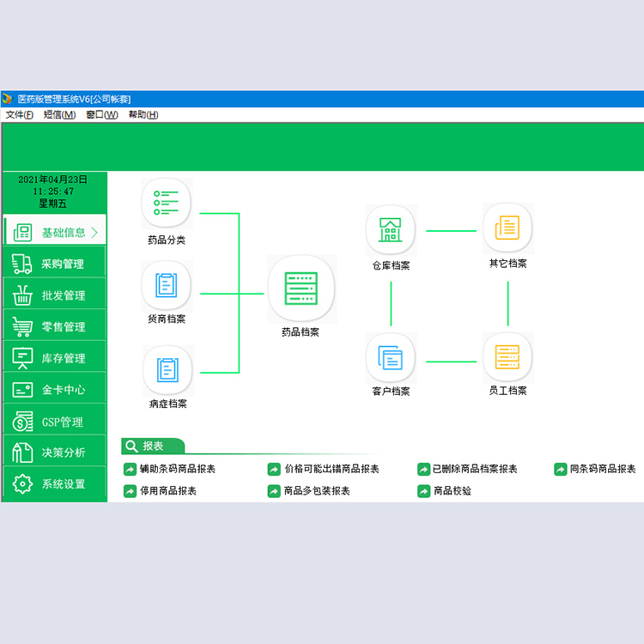Viewport: 644px width, 644px height.
Task: Open the 供商档案 clipboard icon
Action: pyautogui.click(x=167, y=285)
